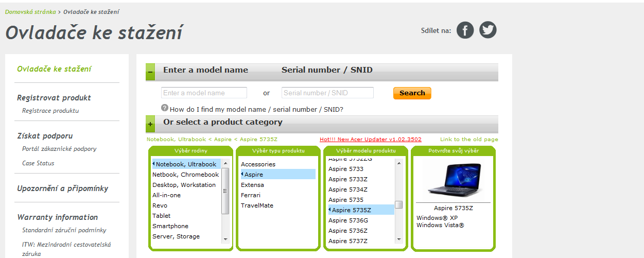644x258 pixels.
Task: Select Ferrari product type
Action: [x=251, y=195]
